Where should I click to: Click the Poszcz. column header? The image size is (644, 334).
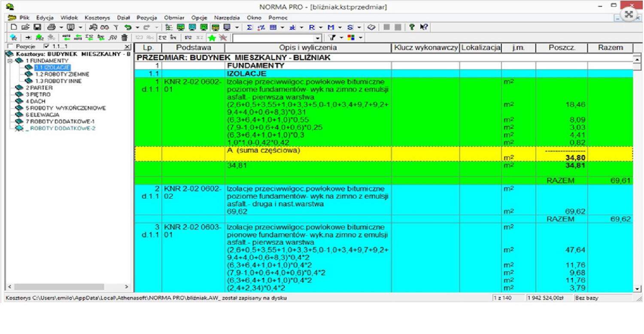(x=562, y=48)
